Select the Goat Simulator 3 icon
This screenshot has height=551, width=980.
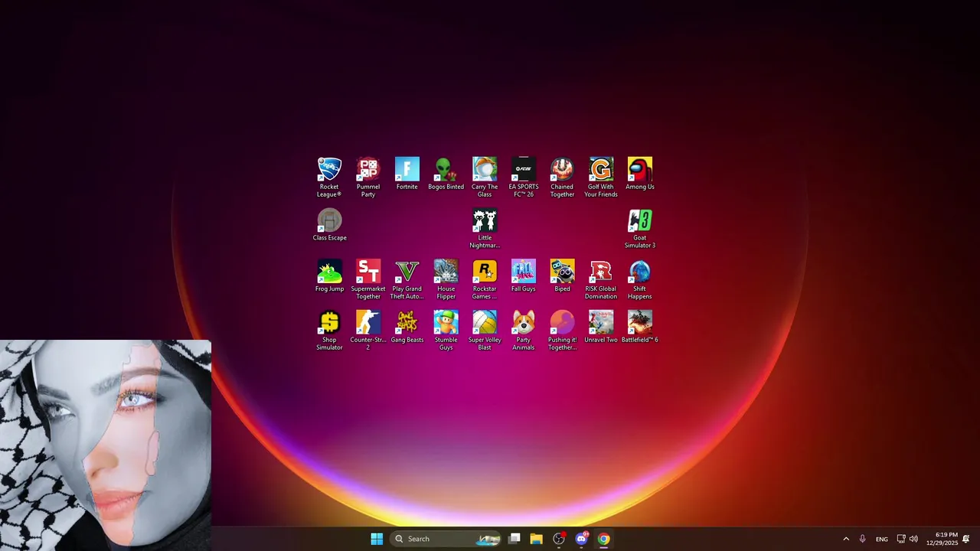tap(640, 228)
